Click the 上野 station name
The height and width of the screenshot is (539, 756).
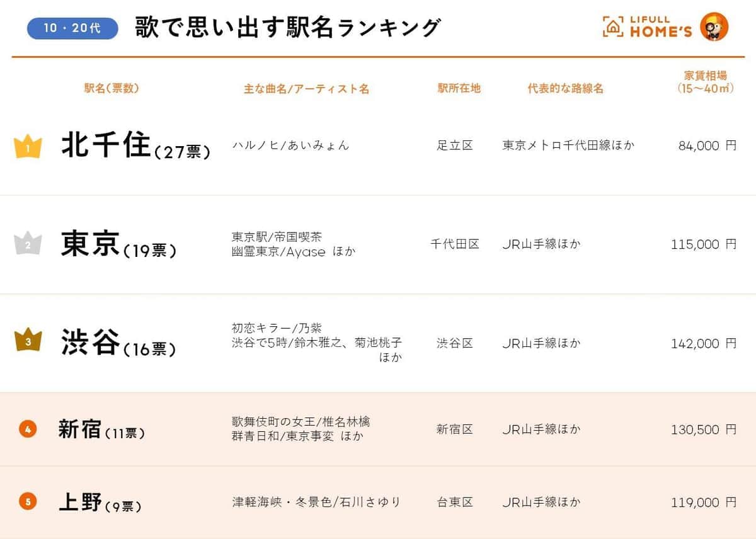(x=79, y=502)
